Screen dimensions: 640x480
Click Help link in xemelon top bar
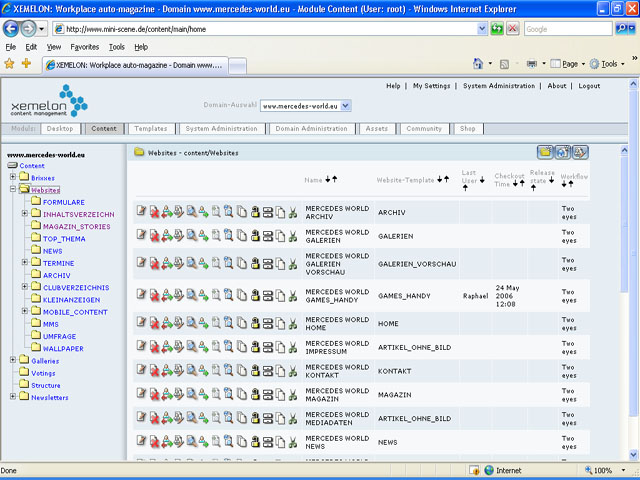[x=393, y=86]
